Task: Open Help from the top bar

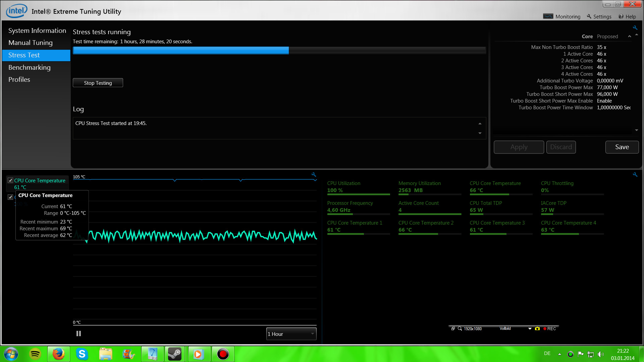Action: pos(627,16)
